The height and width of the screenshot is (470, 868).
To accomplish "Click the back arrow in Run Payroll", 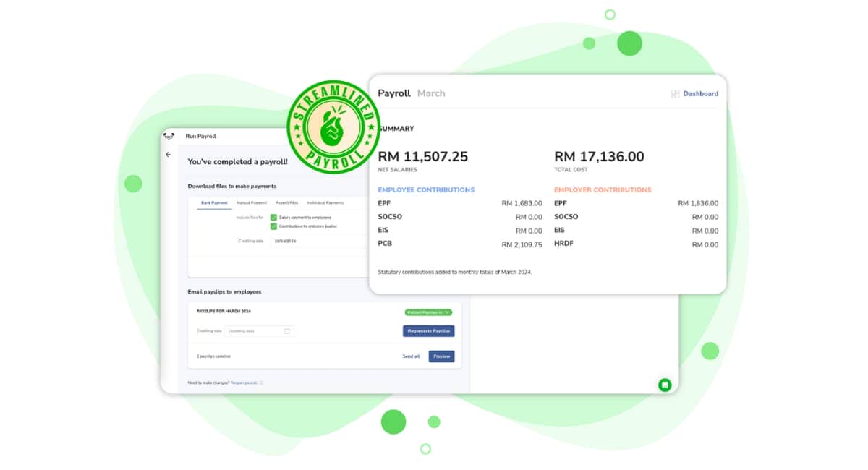I will tap(168, 154).
